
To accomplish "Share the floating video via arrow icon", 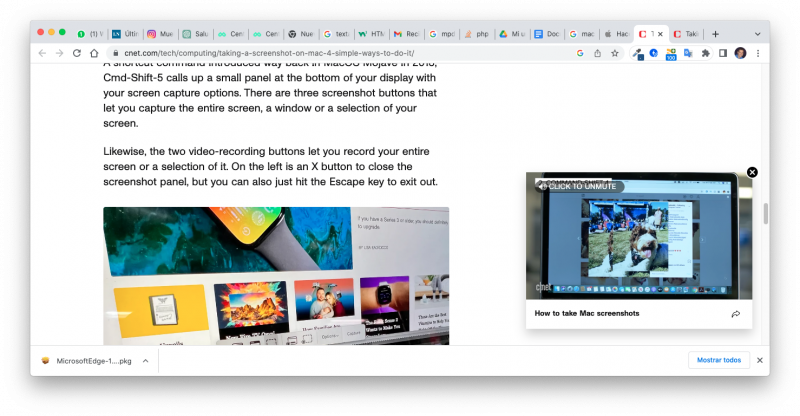I will pyautogui.click(x=735, y=314).
